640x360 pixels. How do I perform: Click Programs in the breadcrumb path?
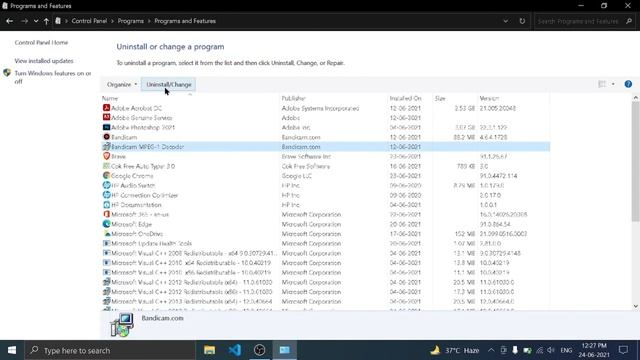(x=131, y=21)
